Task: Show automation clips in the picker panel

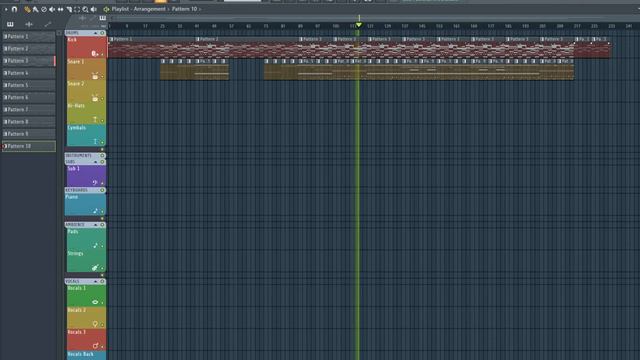Action: tap(48, 24)
